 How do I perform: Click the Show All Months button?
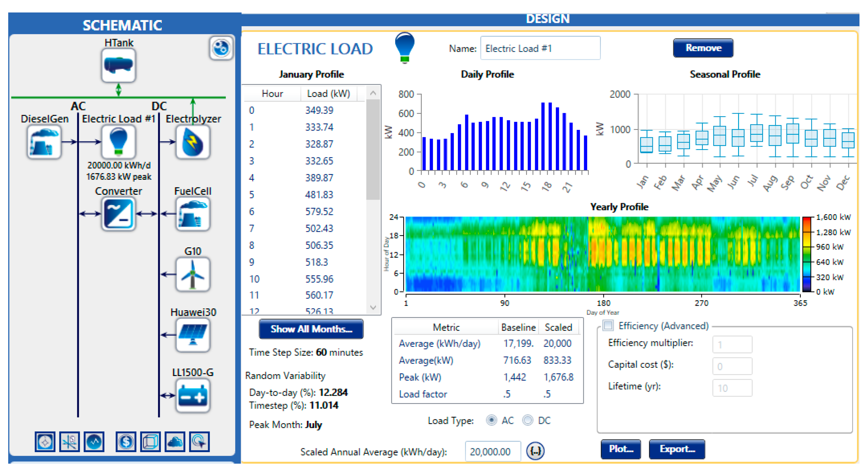point(311,329)
